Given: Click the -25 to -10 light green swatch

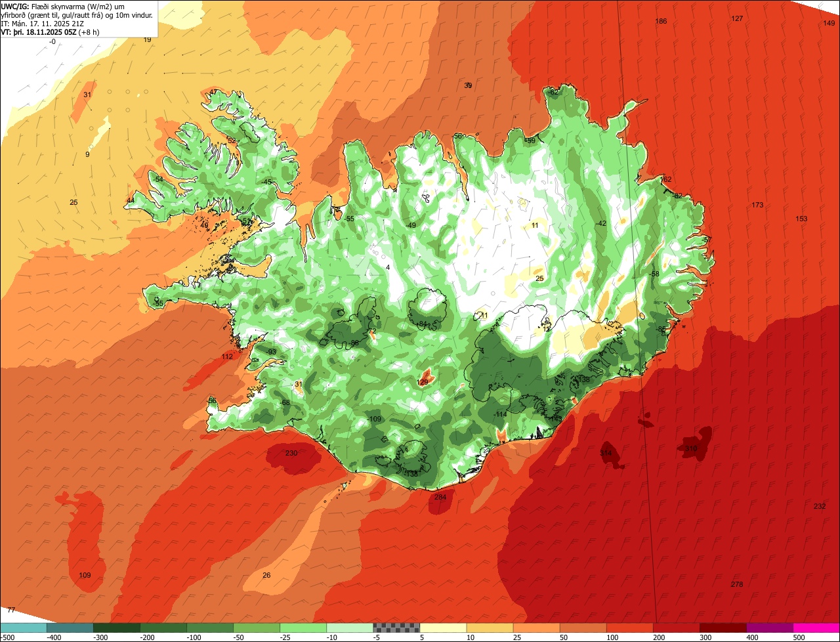Looking at the screenshot, I should click(x=303, y=628).
